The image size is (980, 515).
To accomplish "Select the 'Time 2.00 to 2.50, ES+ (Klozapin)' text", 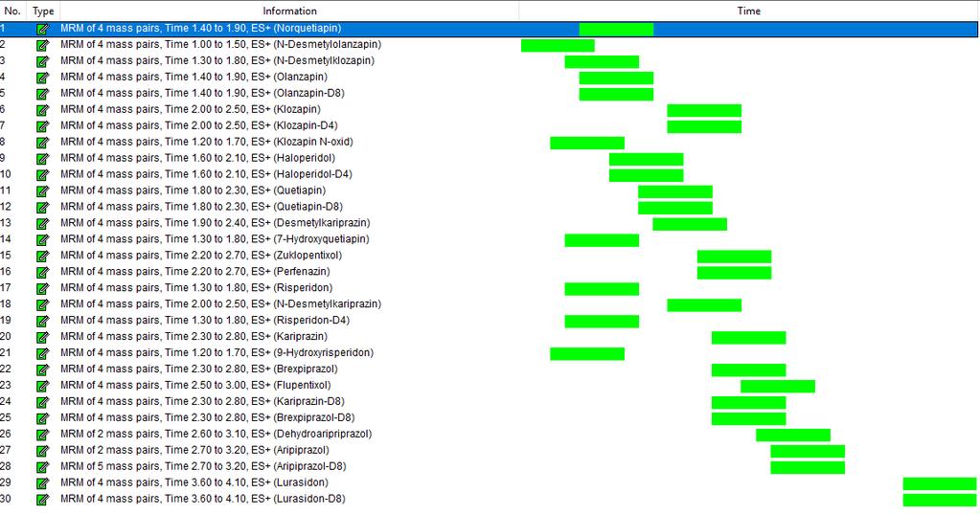I will click(242, 109).
